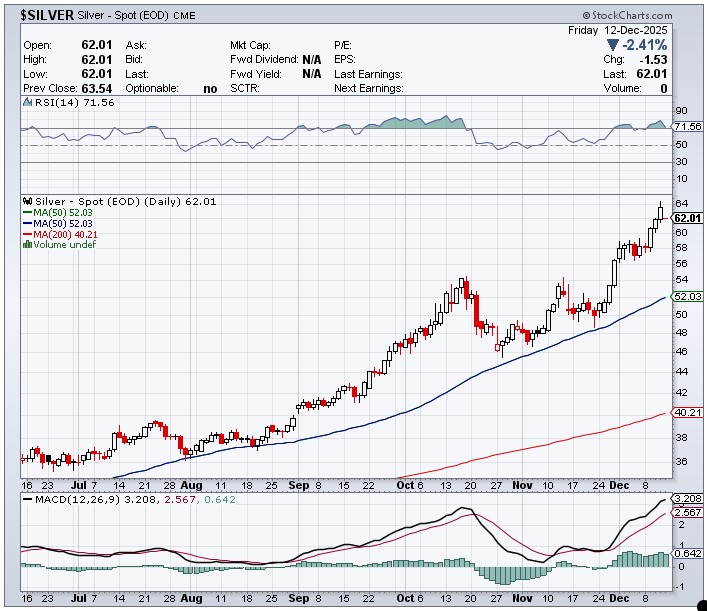Click the Oct label on the MACD date axis

click(x=402, y=597)
